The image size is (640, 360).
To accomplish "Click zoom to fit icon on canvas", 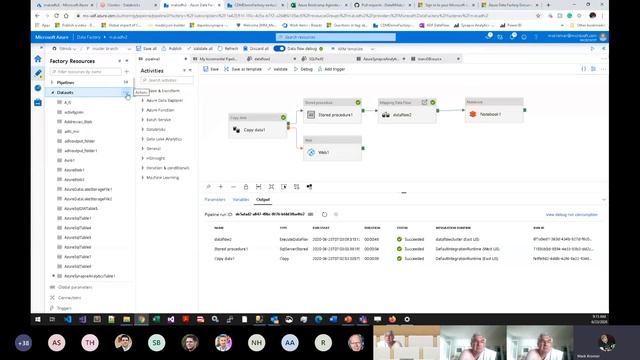I will [x=258, y=187].
